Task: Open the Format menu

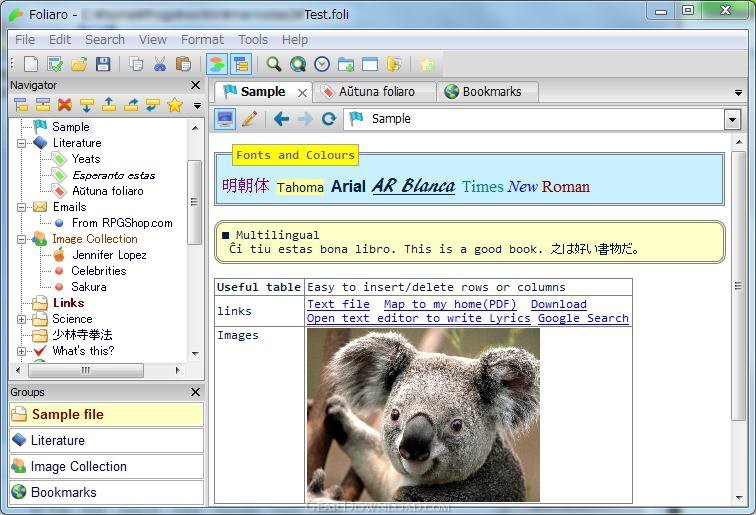Action: click(202, 39)
